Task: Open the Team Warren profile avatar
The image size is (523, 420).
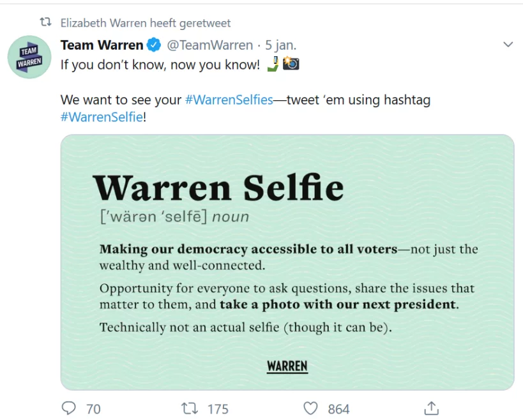Action: pos(29,57)
